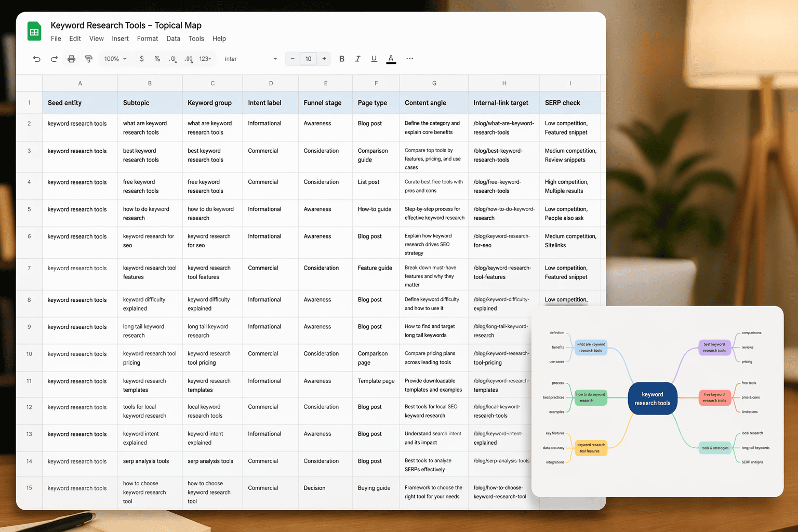798x532 pixels.
Task: Click the 'pros & cons' mind map leaf
Action: (751, 397)
